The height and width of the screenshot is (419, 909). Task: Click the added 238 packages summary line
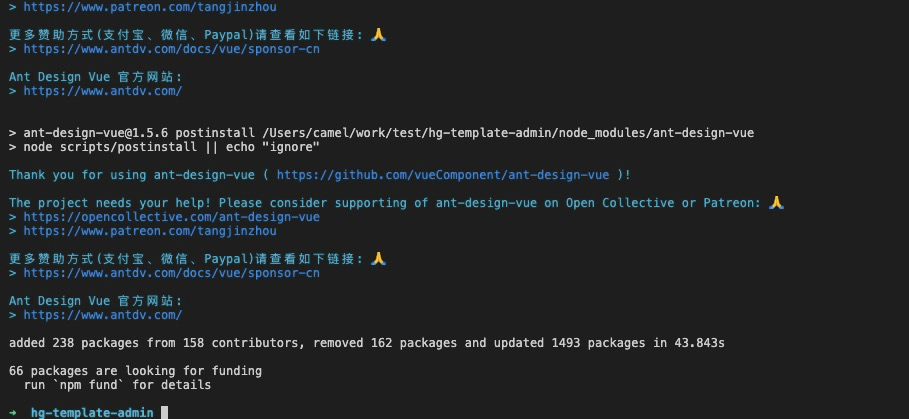(366, 343)
